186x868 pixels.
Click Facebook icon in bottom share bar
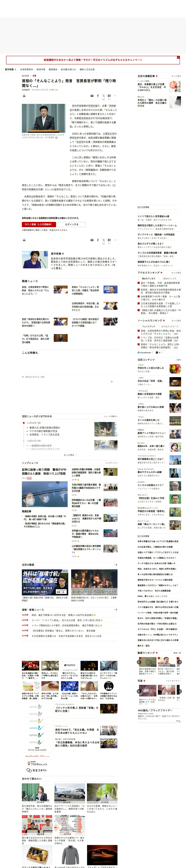coord(98,240)
